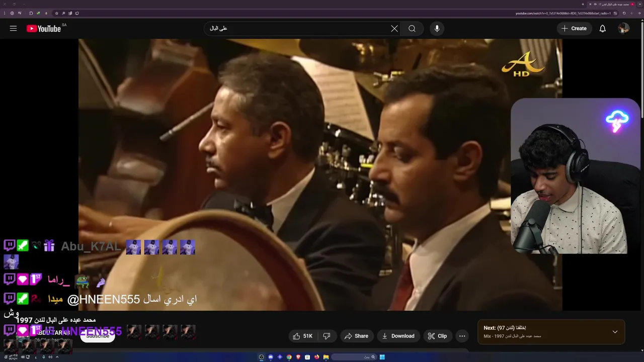Open the Create menu
The height and width of the screenshot is (362, 644).
tap(574, 29)
